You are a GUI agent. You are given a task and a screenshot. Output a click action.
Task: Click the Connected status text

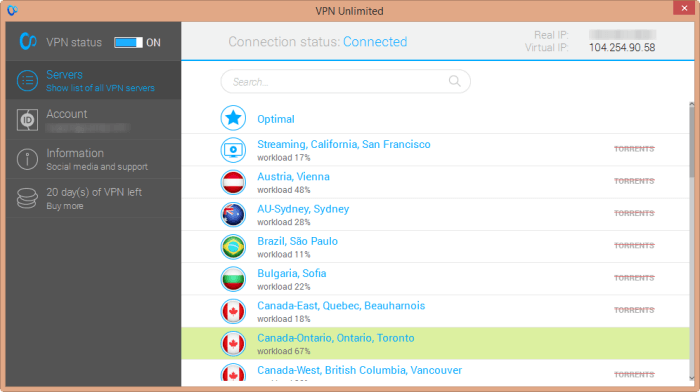pos(375,42)
